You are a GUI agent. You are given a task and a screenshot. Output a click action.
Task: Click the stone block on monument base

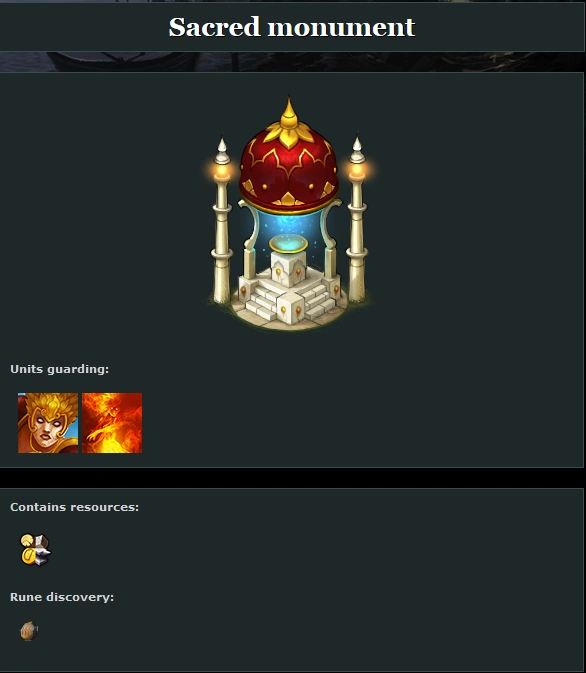[x=289, y=309]
